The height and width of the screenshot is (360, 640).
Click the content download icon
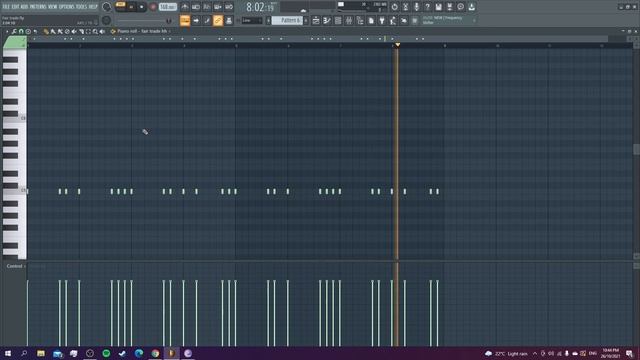pyautogui.click(x=471, y=7)
